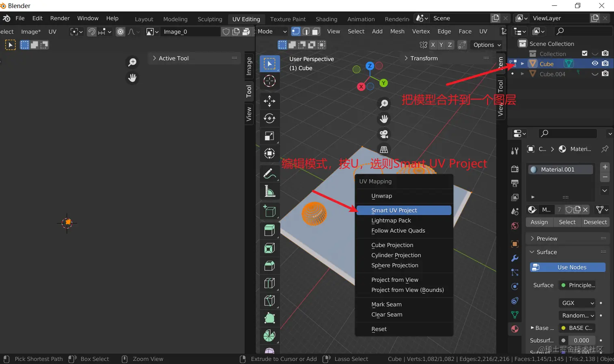Remove the material slot with the minus button
Screen dimensions: 614x364
(x=605, y=177)
